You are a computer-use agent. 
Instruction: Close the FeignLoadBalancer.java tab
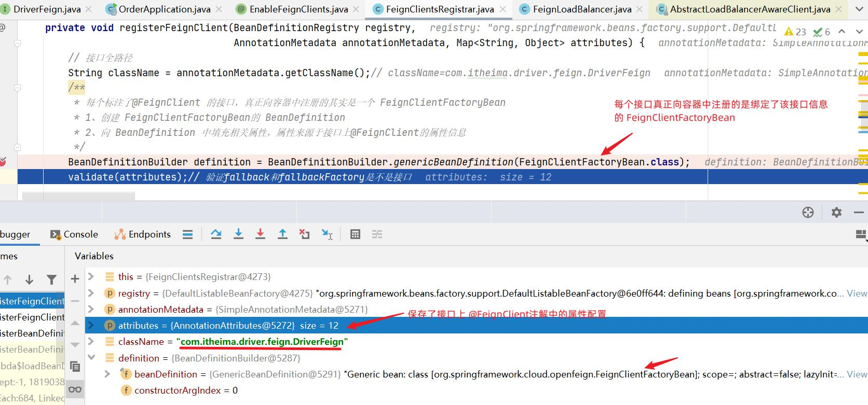pyautogui.click(x=639, y=9)
